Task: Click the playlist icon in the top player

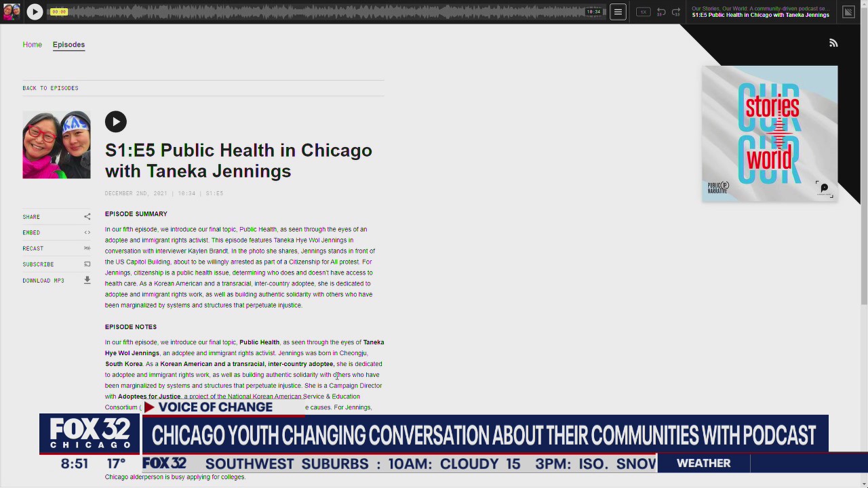Action: [x=848, y=12]
